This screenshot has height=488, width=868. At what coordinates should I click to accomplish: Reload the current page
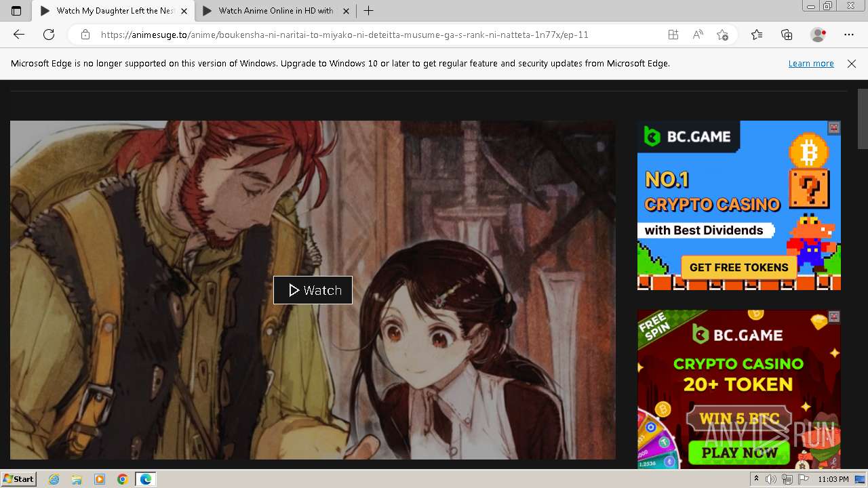pos(49,35)
